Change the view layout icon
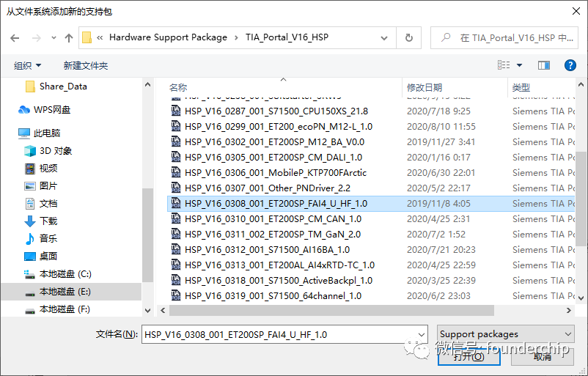Screen dimensions: 588x376 point(504,65)
